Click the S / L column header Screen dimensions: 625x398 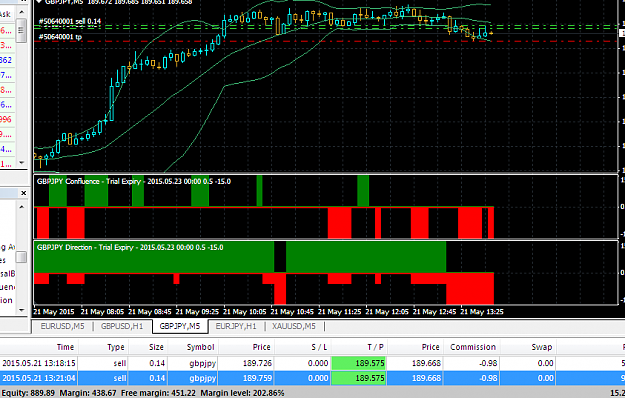pos(303,347)
